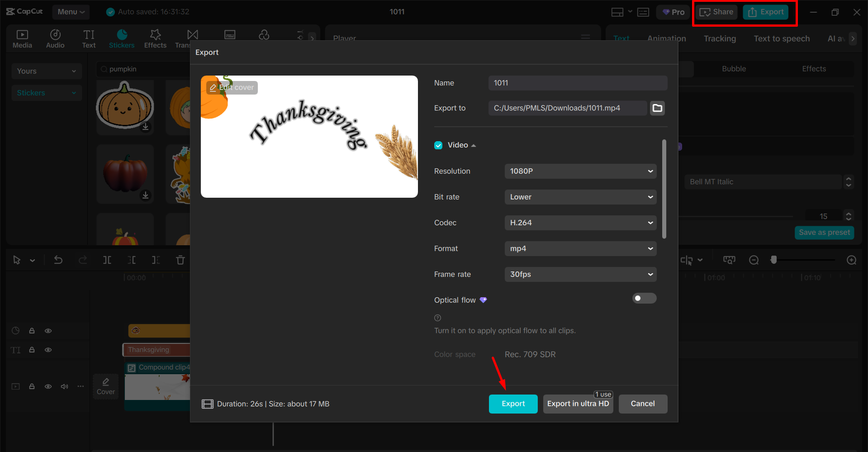Open the Media panel
Screen dimensions: 868x452
coord(22,38)
